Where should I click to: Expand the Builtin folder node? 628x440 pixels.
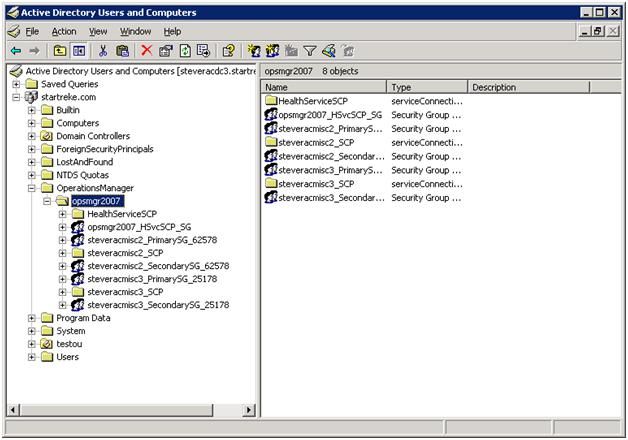32,110
